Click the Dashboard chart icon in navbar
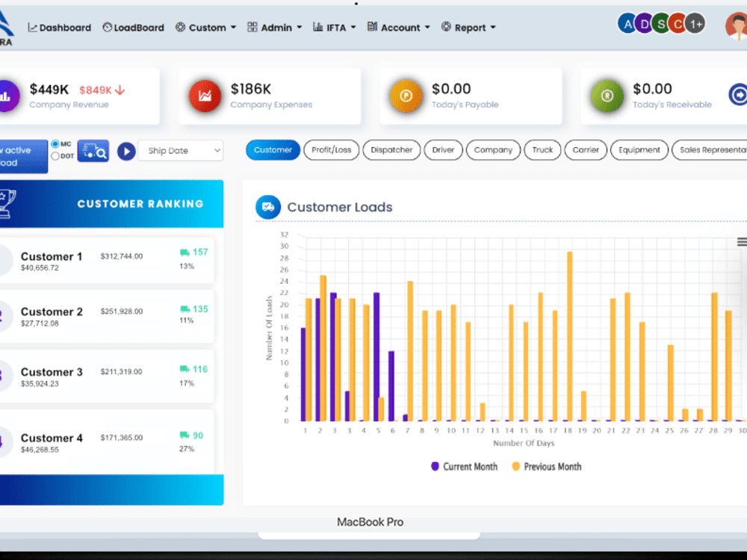Screen dimensions: 747x560 point(32,28)
